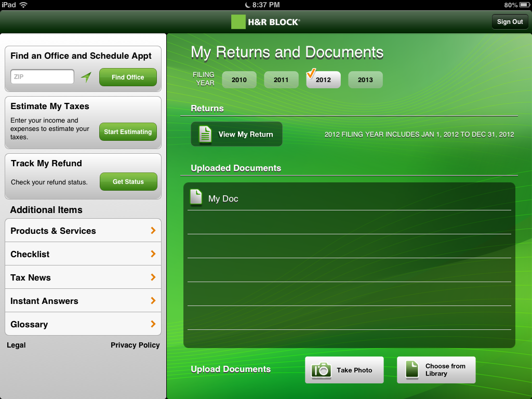Click the Find Office button

coord(128,77)
